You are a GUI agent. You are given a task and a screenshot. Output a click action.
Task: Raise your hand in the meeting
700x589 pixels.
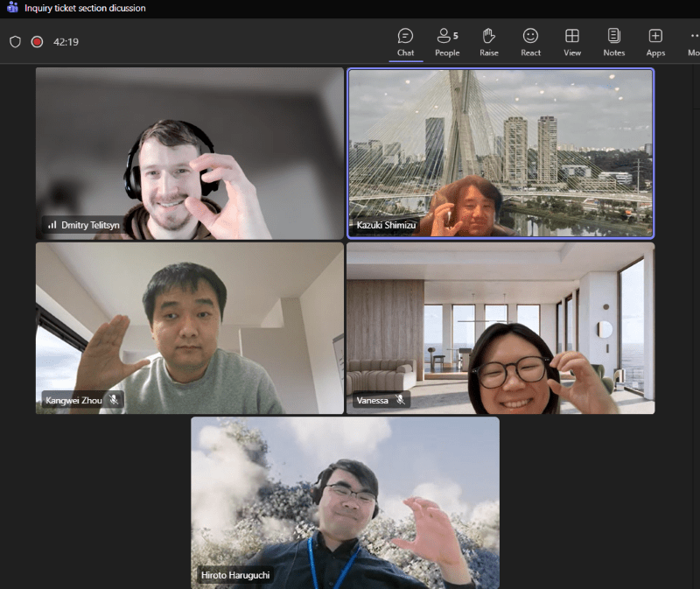pos(489,41)
